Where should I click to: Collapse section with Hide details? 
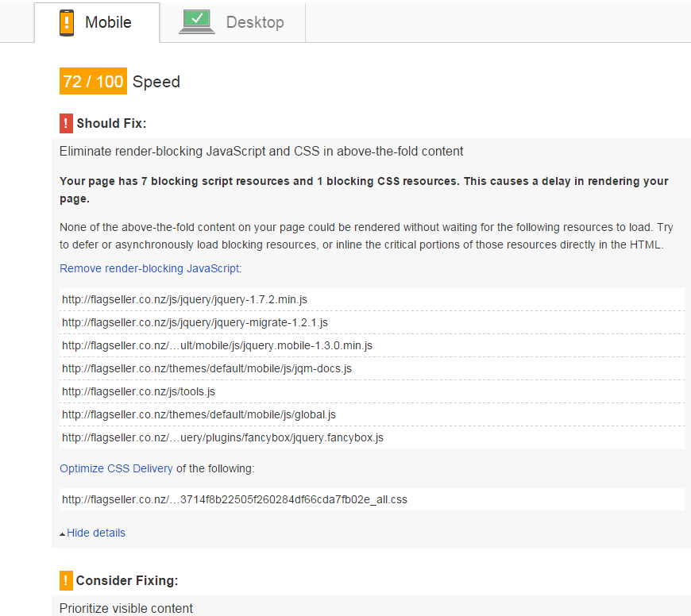pyautogui.click(x=95, y=533)
